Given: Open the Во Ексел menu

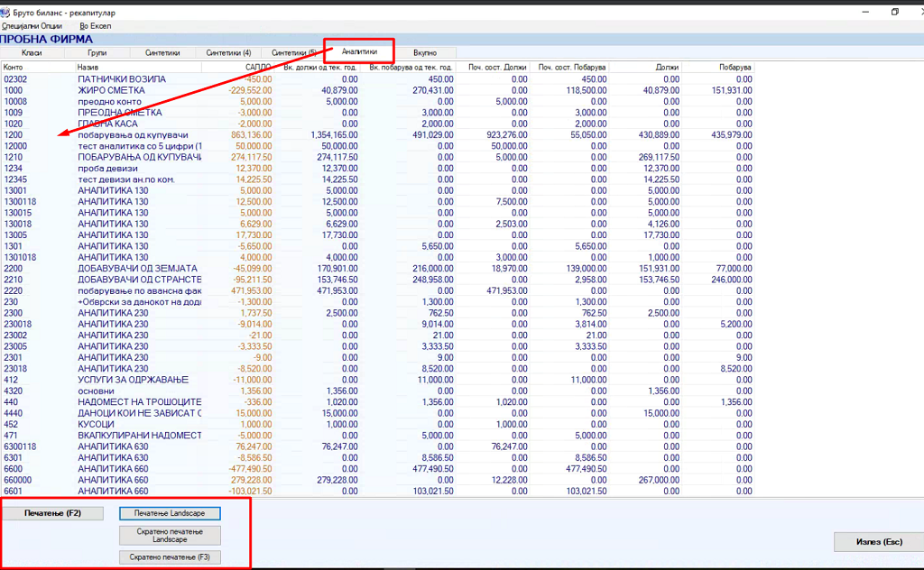Looking at the screenshot, I should 95,26.
